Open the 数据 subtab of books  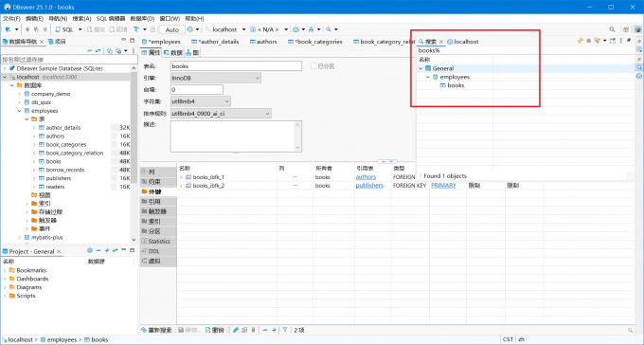(173, 53)
